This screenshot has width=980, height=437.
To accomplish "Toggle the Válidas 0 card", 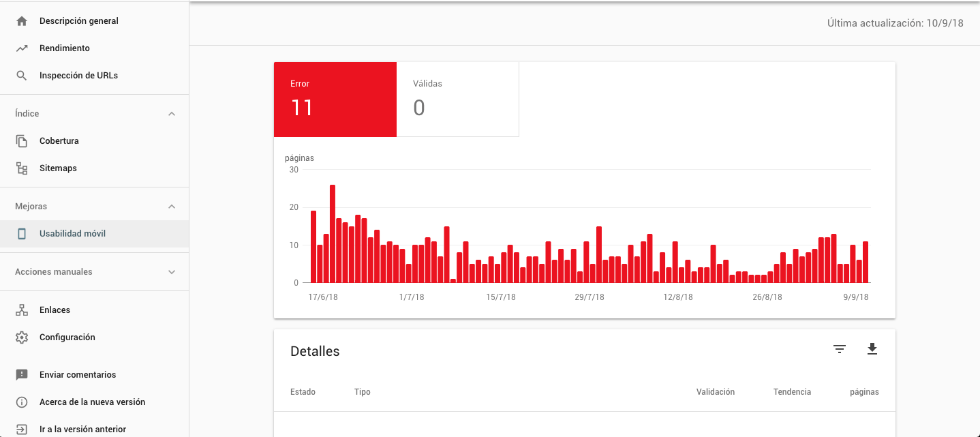I will (458, 100).
